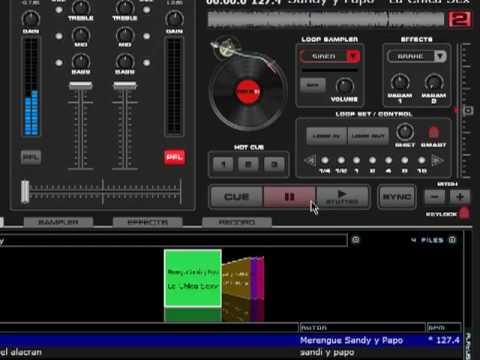Disable red right channel PFL button
480x360 pixels.
click(174, 157)
